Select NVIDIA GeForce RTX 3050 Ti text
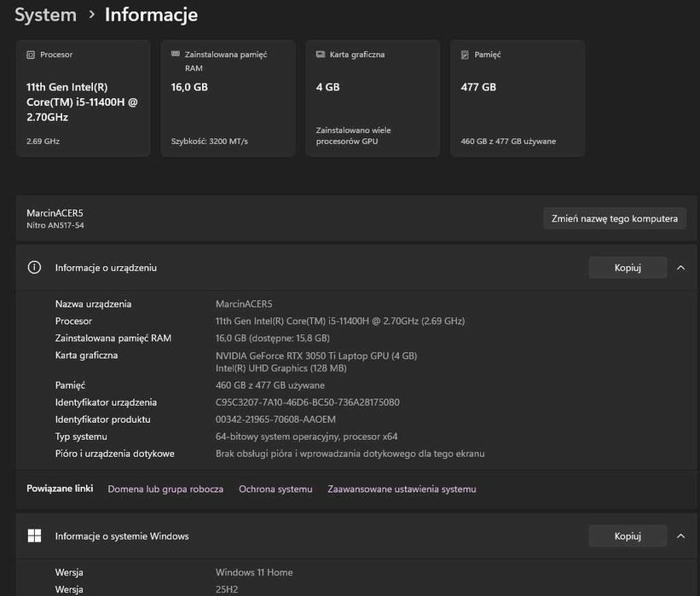This screenshot has height=596, width=700. [316, 356]
